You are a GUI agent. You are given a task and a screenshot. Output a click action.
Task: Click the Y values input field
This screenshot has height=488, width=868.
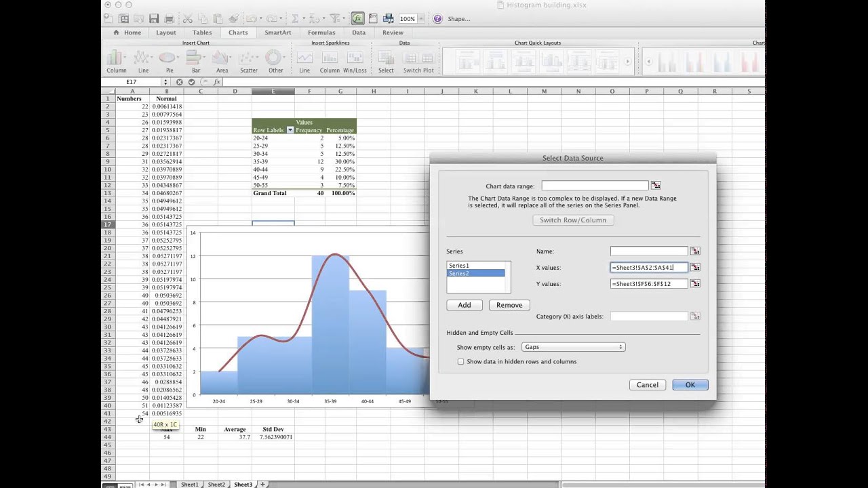tap(649, 284)
